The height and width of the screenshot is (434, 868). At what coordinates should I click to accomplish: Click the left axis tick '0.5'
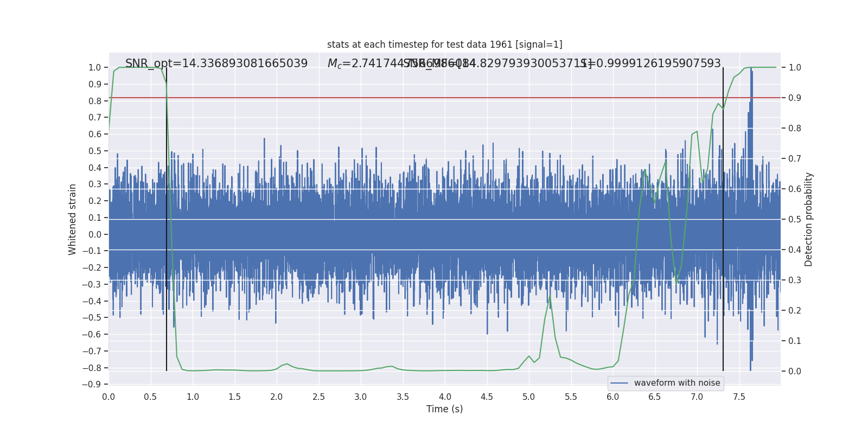(95, 151)
